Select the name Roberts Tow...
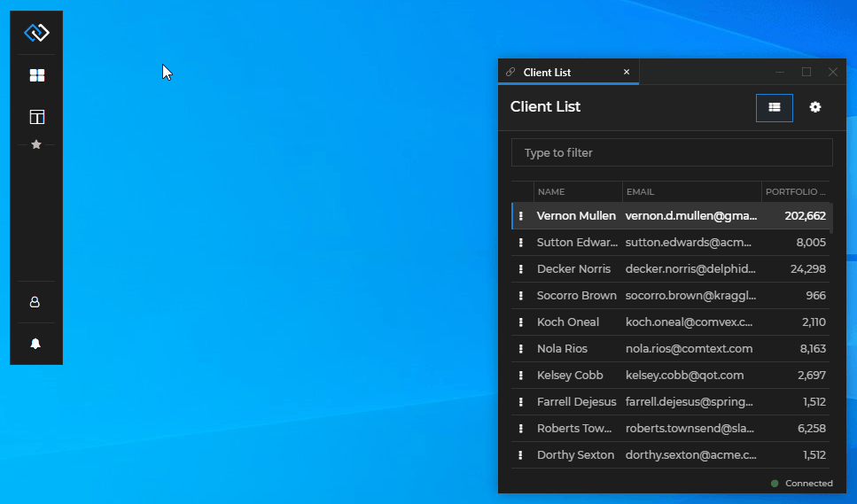 click(574, 429)
